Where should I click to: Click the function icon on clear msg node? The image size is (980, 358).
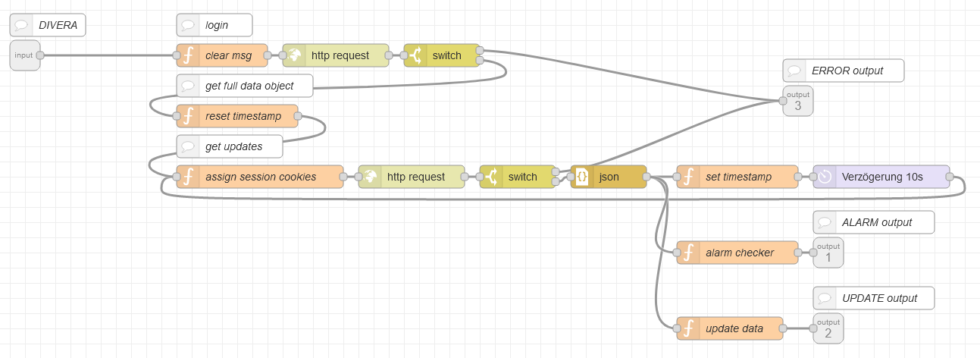click(188, 55)
